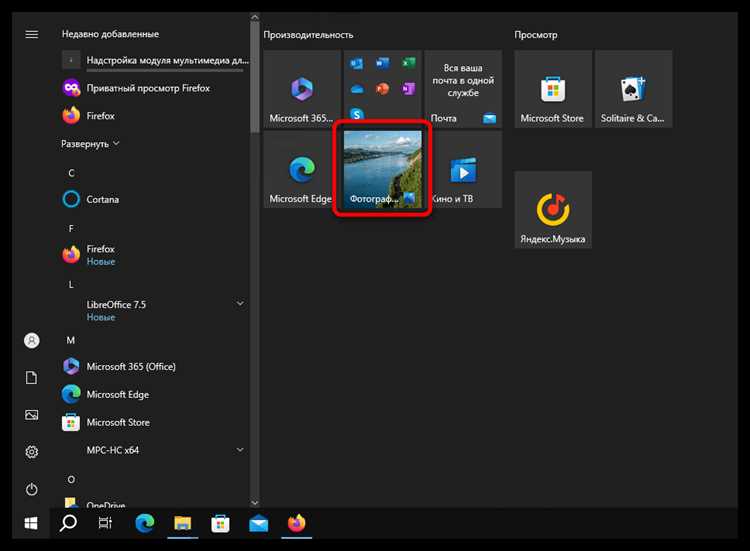Launch Firefox from recently added list

click(155, 116)
